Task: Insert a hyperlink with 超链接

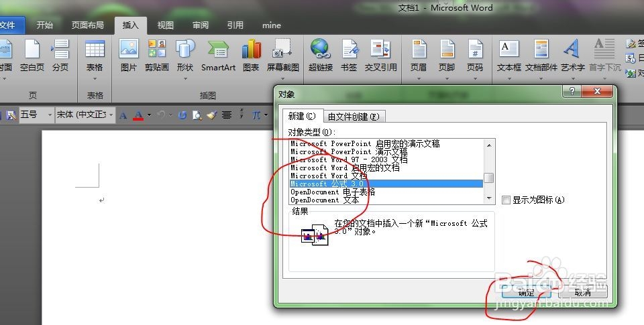Action: (321, 57)
